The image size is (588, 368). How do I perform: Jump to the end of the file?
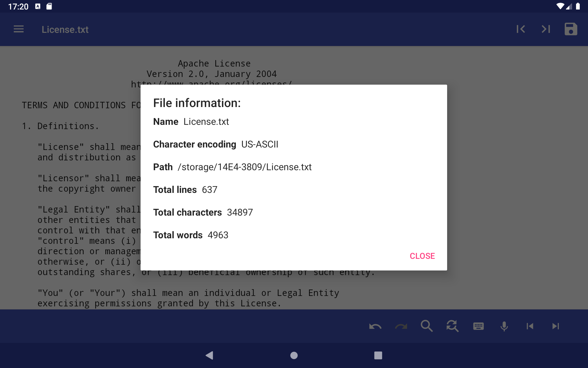[546, 29]
